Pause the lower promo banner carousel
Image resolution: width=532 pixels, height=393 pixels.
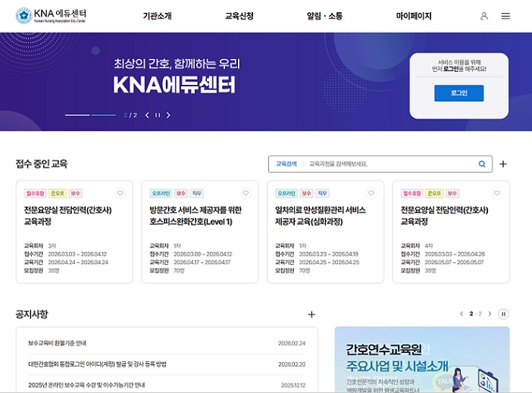click(503, 313)
